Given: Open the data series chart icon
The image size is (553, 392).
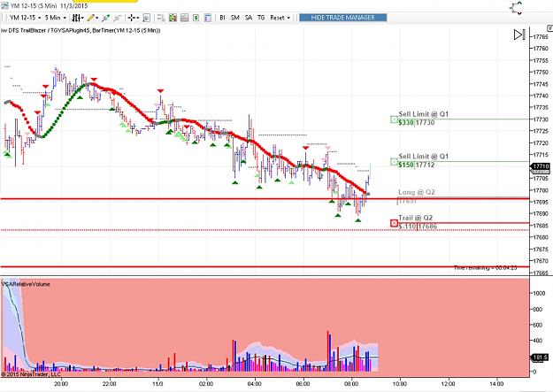Looking at the screenshot, I should pyautogui.click(x=184, y=18).
